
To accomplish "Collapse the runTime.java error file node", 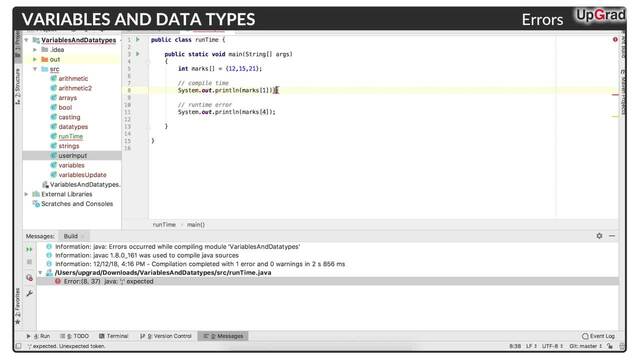I will [40, 273].
